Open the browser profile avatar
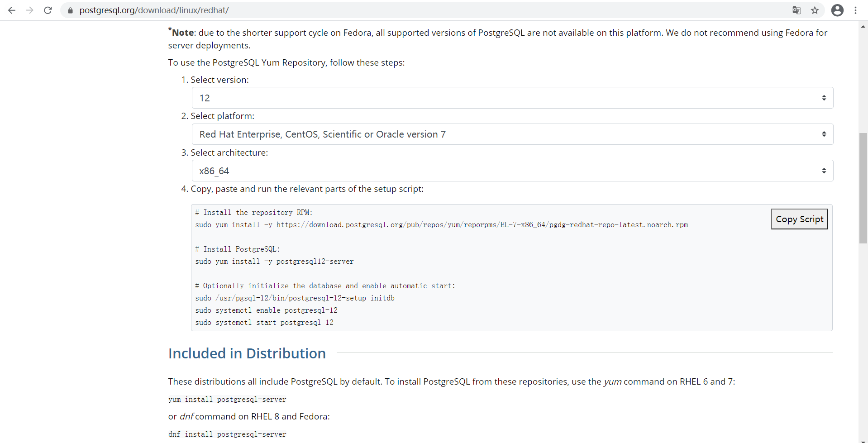This screenshot has width=868, height=443. (838, 10)
